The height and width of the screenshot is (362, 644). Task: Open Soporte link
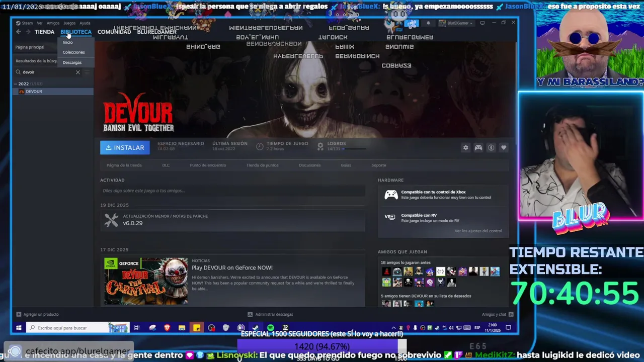coord(379,165)
